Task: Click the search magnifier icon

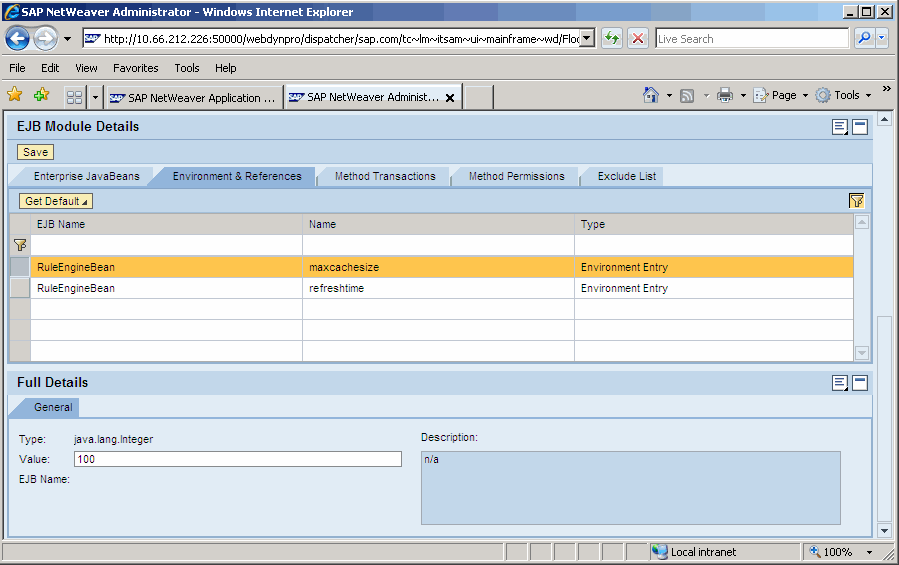Action: pos(863,38)
